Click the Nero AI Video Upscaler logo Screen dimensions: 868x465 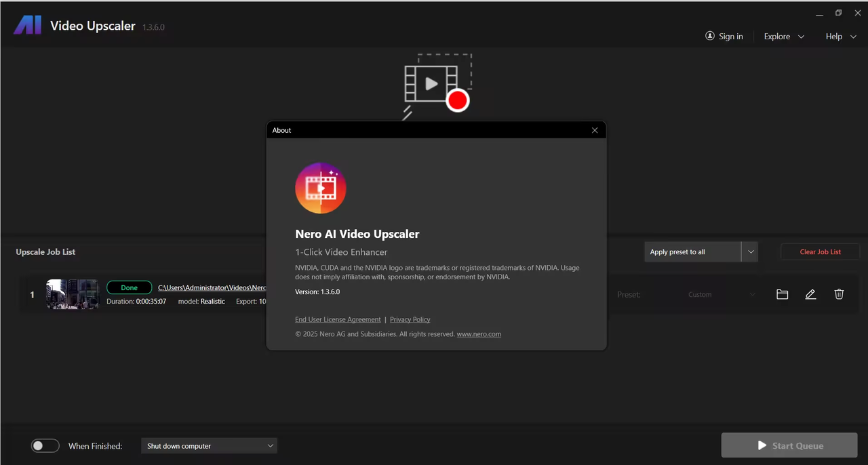point(321,188)
